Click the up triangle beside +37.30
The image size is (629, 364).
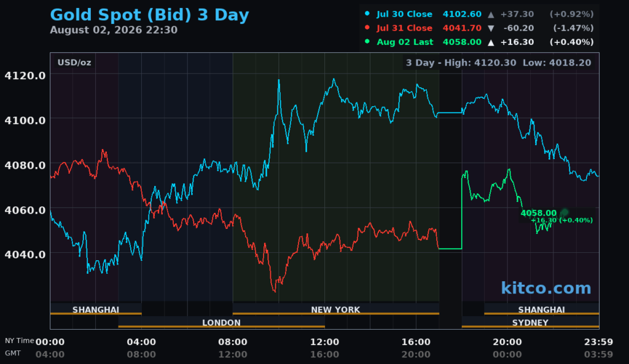click(x=491, y=15)
